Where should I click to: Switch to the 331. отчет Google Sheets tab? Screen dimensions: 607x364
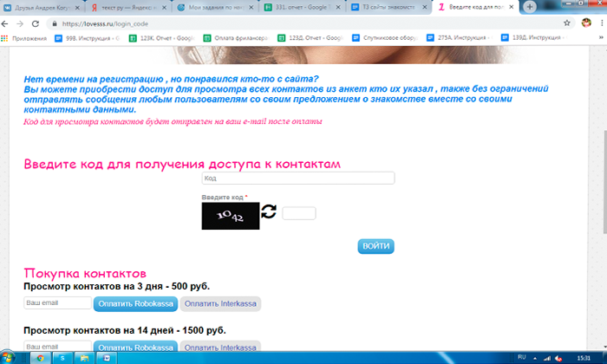pyautogui.click(x=301, y=7)
